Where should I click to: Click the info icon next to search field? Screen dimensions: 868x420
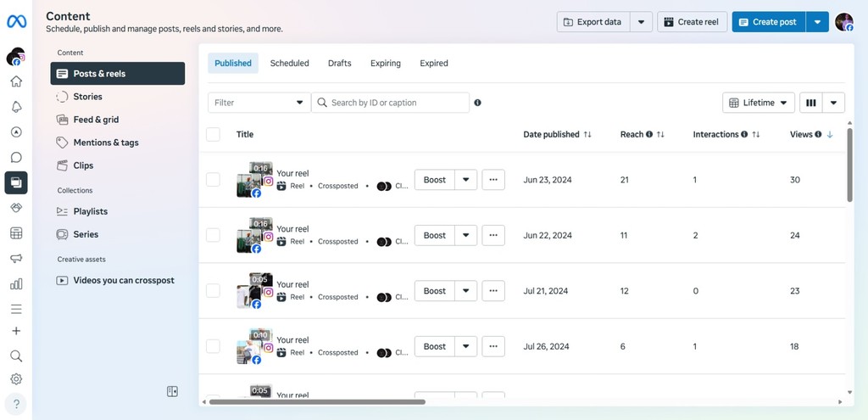478,103
